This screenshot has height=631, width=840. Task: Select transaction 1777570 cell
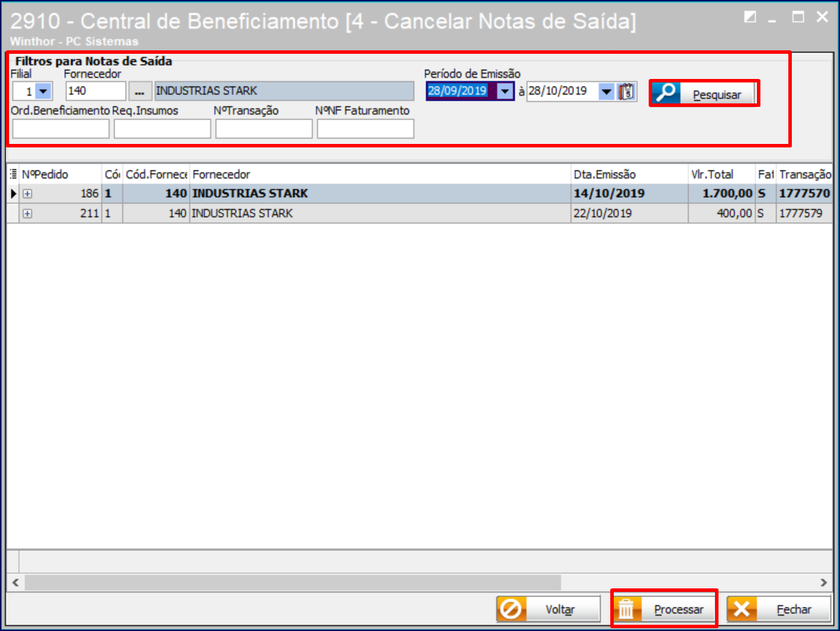tap(804, 194)
